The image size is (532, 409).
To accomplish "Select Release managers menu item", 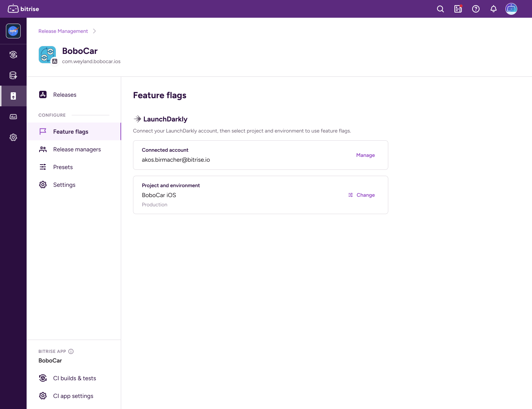I will pyautogui.click(x=77, y=149).
